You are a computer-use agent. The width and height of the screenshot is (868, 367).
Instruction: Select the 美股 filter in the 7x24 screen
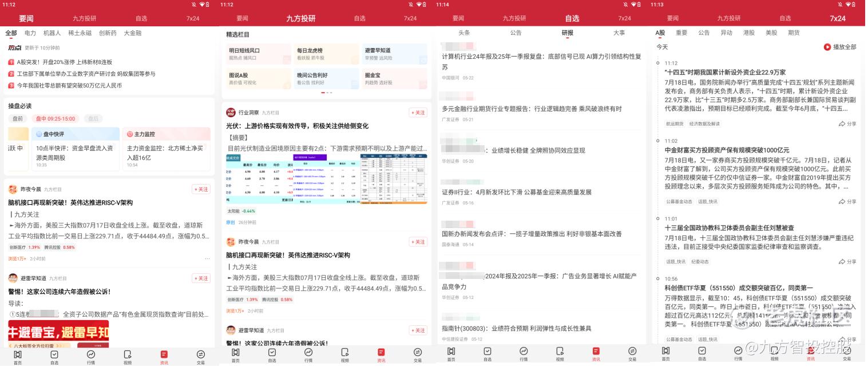coord(771,33)
